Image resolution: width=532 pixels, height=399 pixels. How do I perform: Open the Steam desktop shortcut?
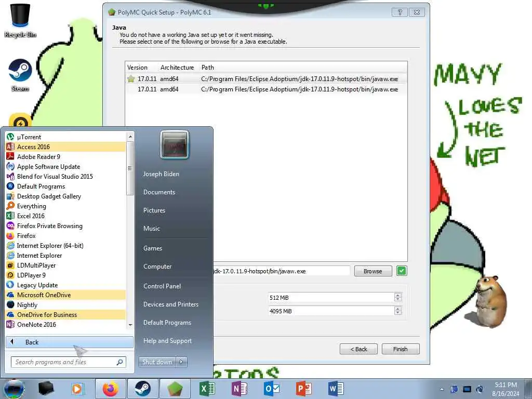pos(20,75)
